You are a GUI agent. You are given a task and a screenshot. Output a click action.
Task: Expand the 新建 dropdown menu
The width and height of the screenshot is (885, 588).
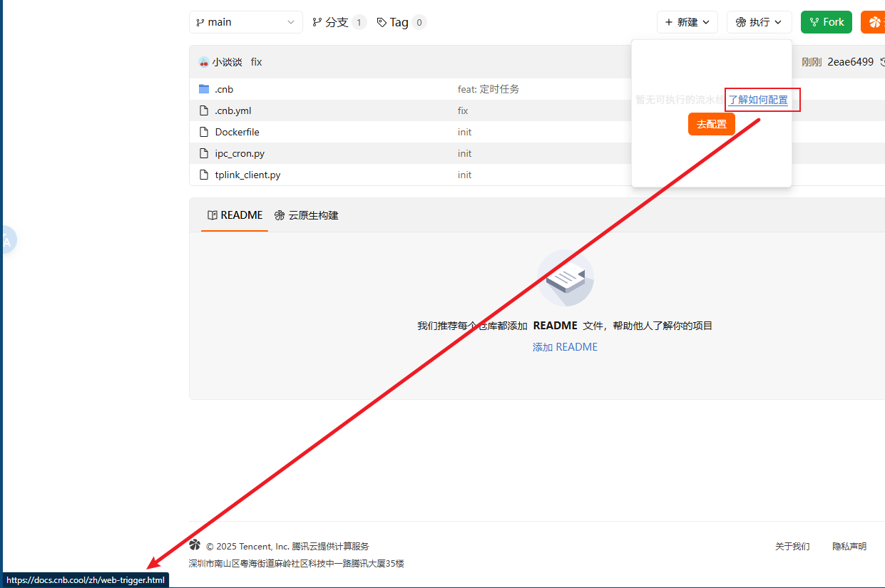click(x=705, y=22)
